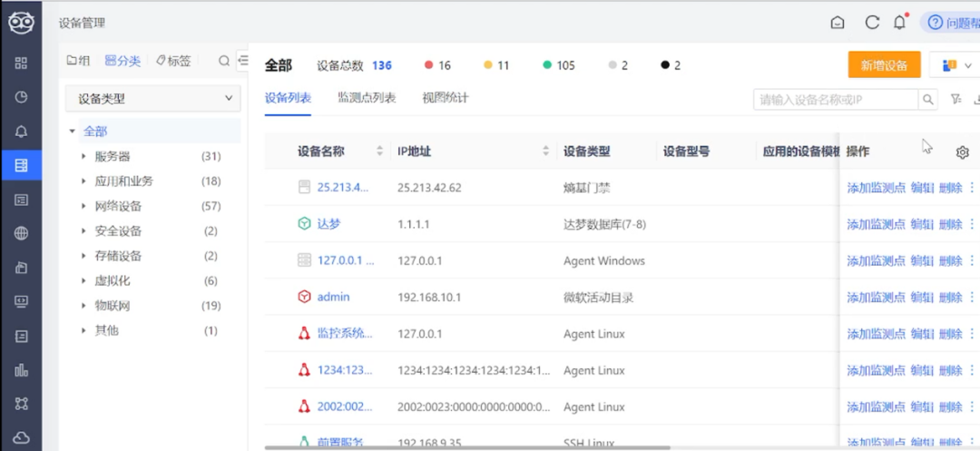The height and width of the screenshot is (451, 980).
Task: Filter devices by red status count 16
Action: pos(437,65)
